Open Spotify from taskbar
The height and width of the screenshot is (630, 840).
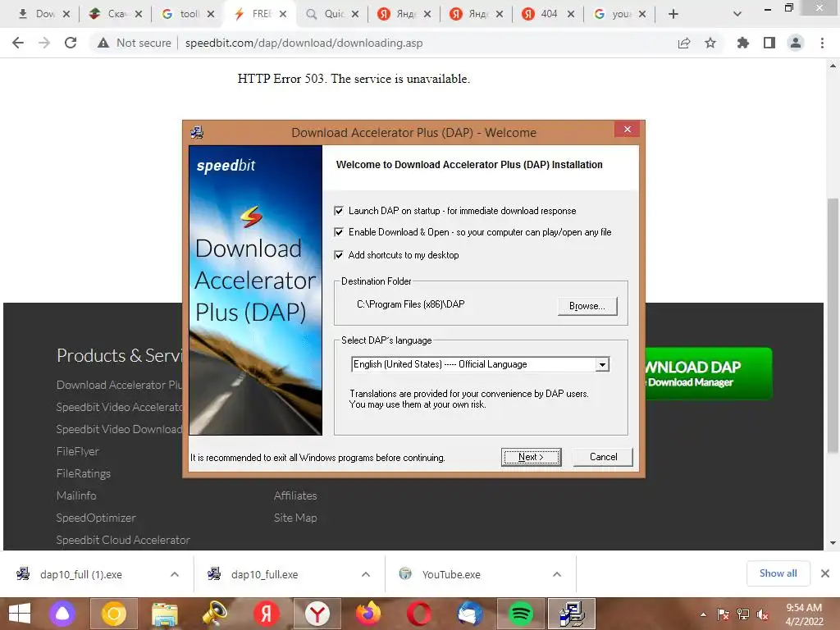(x=520, y=614)
